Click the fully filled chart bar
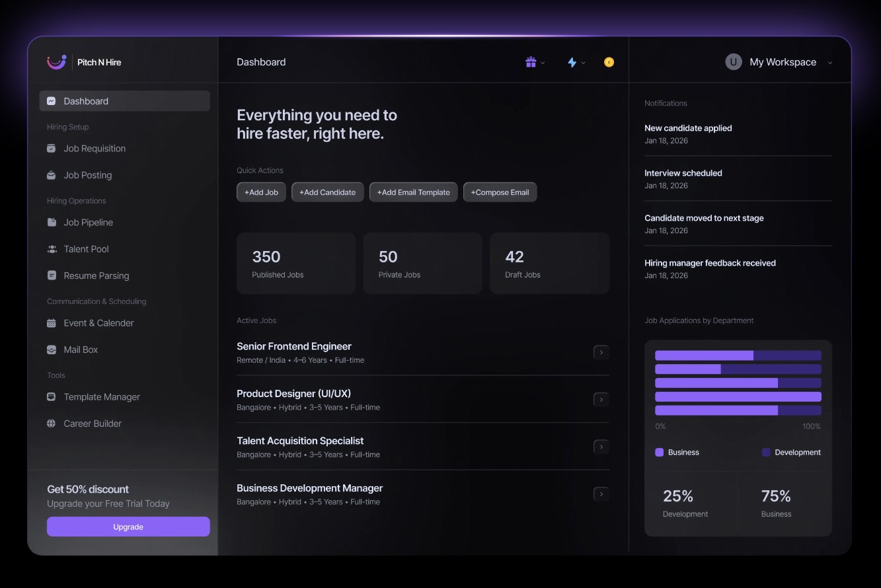Image resolution: width=881 pixels, height=588 pixels. pos(738,396)
